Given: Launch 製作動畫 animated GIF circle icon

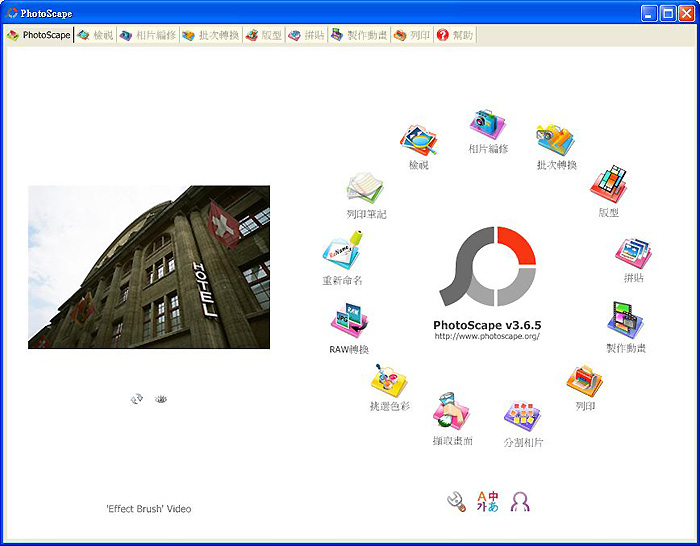Looking at the screenshot, I should click(x=625, y=320).
